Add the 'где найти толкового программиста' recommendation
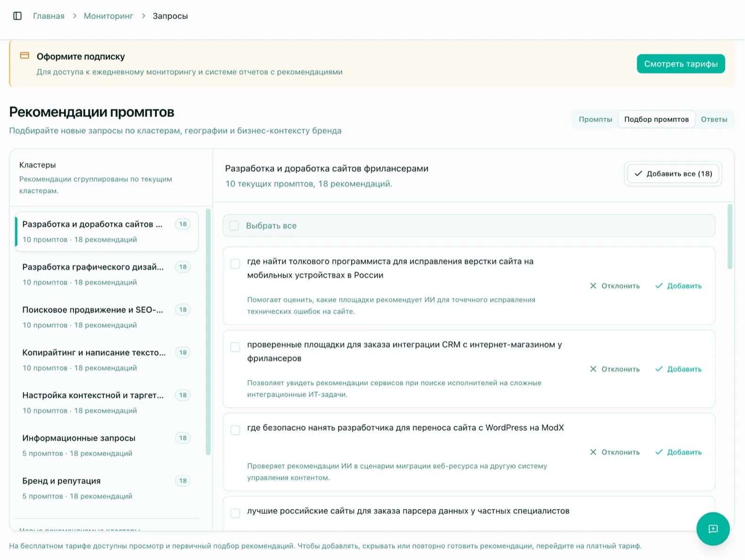Image resolution: width=745 pixels, height=560 pixels. (678, 286)
